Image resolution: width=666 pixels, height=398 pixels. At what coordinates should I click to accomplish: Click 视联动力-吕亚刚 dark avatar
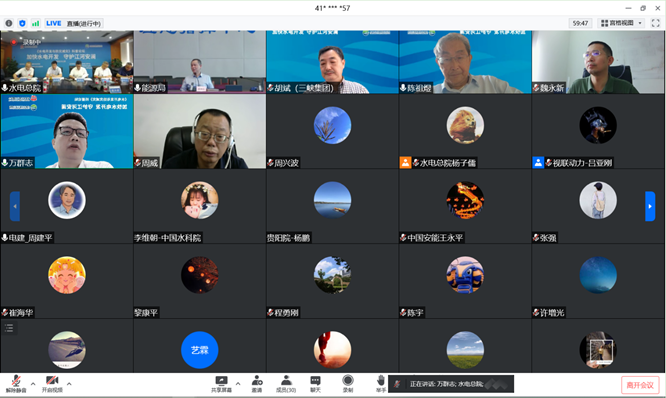(x=598, y=125)
